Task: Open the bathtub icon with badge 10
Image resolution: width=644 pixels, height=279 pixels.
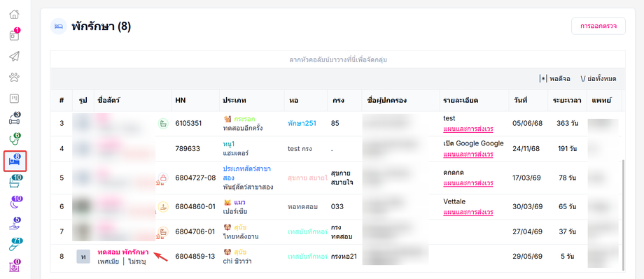Action: (15, 182)
